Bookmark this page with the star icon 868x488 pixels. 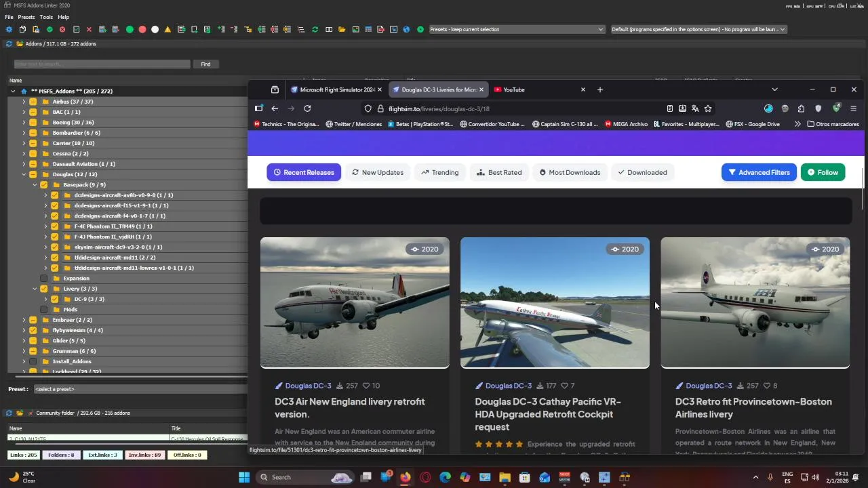click(x=708, y=108)
